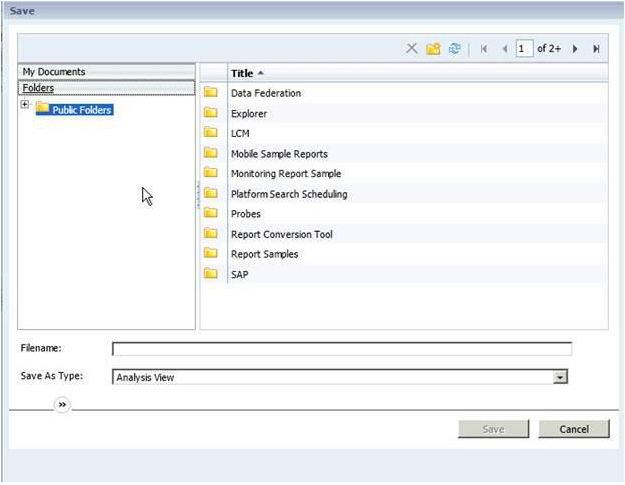Go to the first page
The height and width of the screenshot is (485, 625).
click(x=484, y=49)
